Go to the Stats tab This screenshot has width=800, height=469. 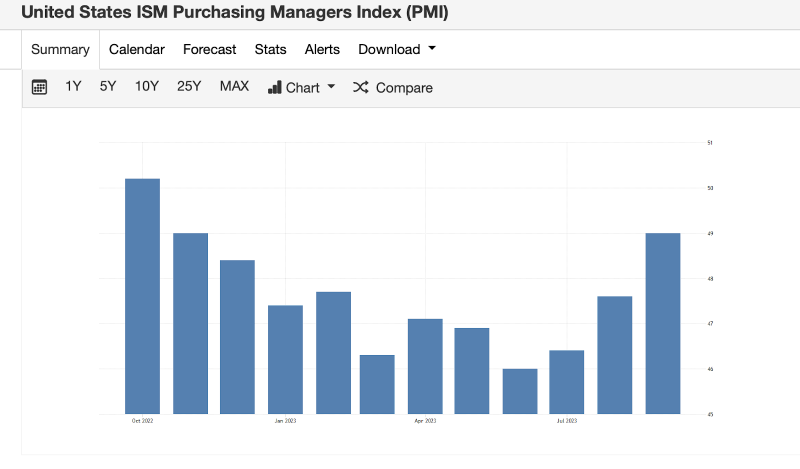coord(270,49)
